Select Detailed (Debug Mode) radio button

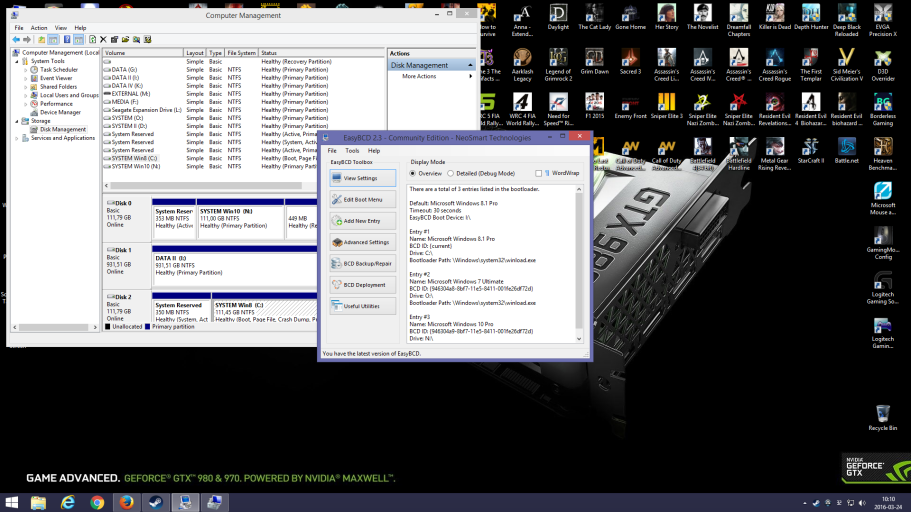[450, 173]
